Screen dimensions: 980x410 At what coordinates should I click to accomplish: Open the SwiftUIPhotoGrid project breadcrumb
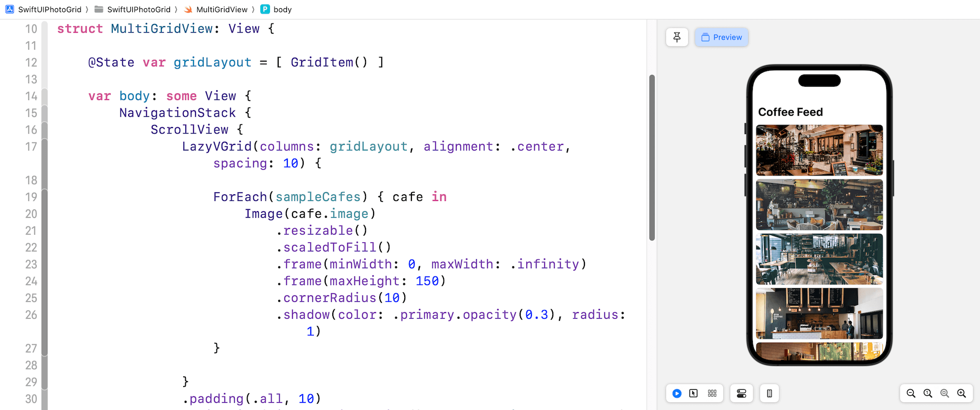43,9
